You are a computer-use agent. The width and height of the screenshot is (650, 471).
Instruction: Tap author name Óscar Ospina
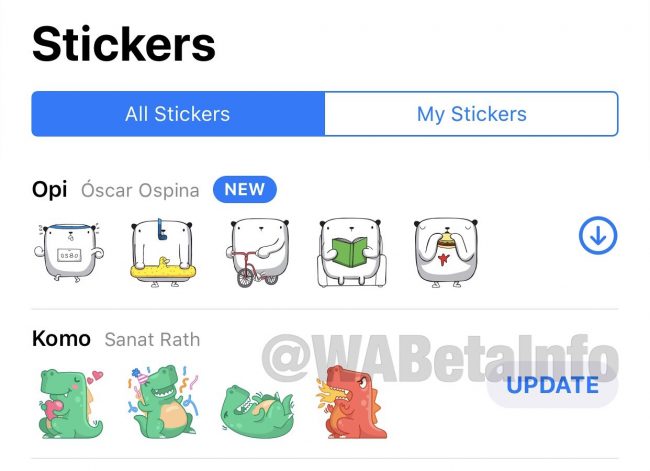(x=140, y=190)
